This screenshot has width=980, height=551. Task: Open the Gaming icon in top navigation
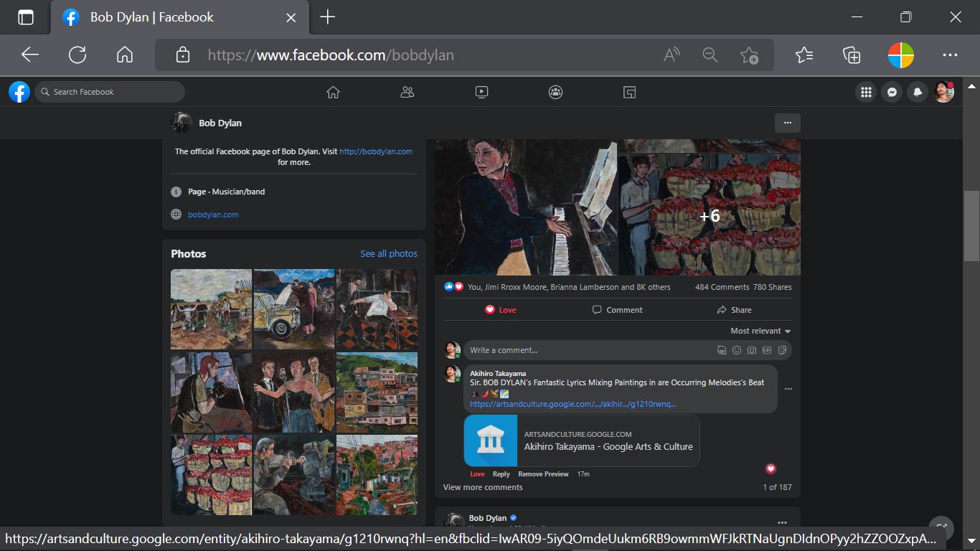(629, 92)
